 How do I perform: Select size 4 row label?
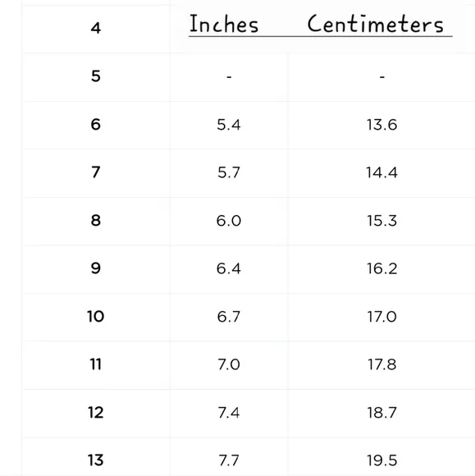pos(96,28)
